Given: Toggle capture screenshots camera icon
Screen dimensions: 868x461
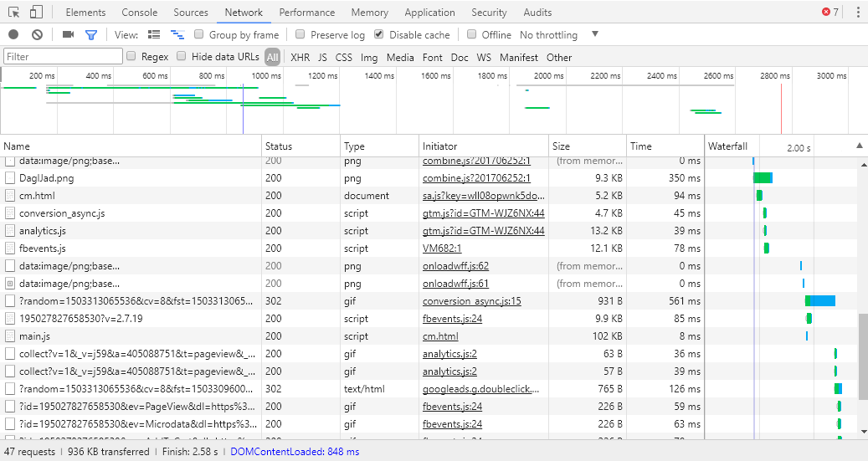Looking at the screenshot, I should coord(68,34).
